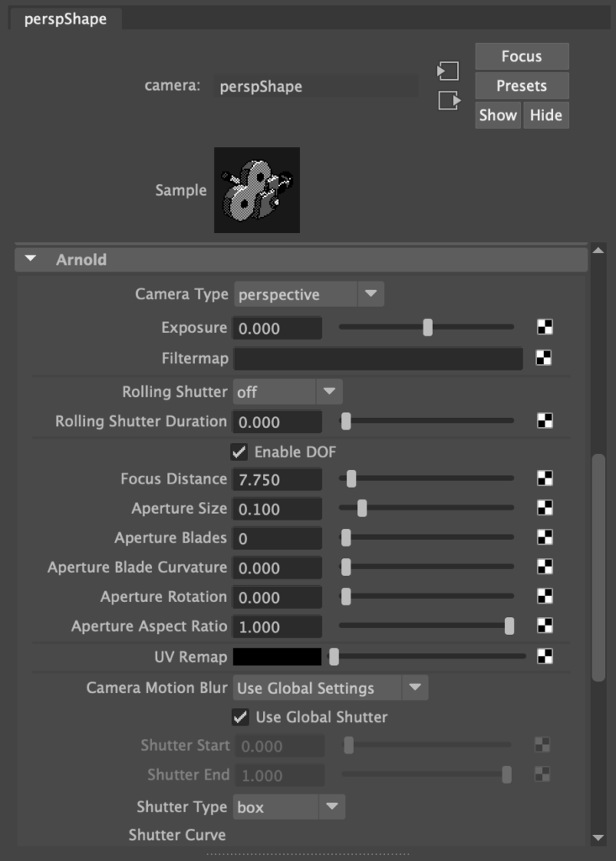Click the Focus button
The height and width of the screenshot is (861, 616).
pyautogui.click(x=521, y=56)
